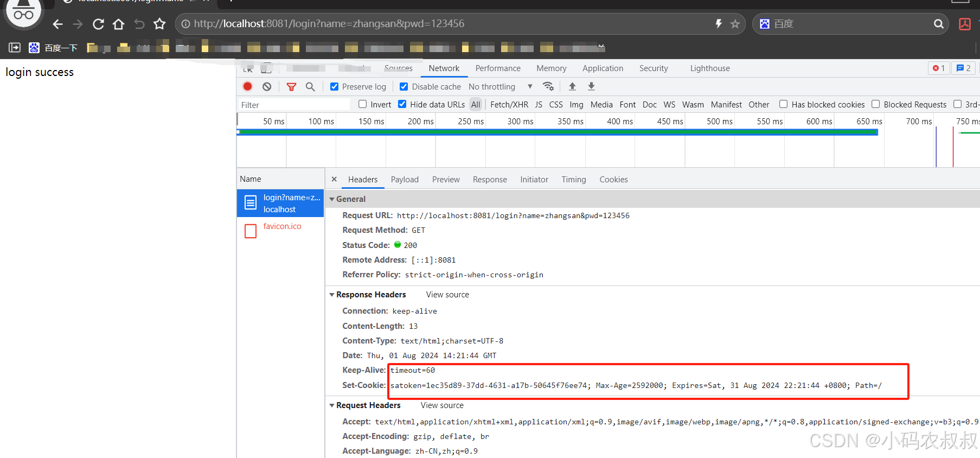
Task: Reload the page in browser toolbar
Action: tap(98, 24)
